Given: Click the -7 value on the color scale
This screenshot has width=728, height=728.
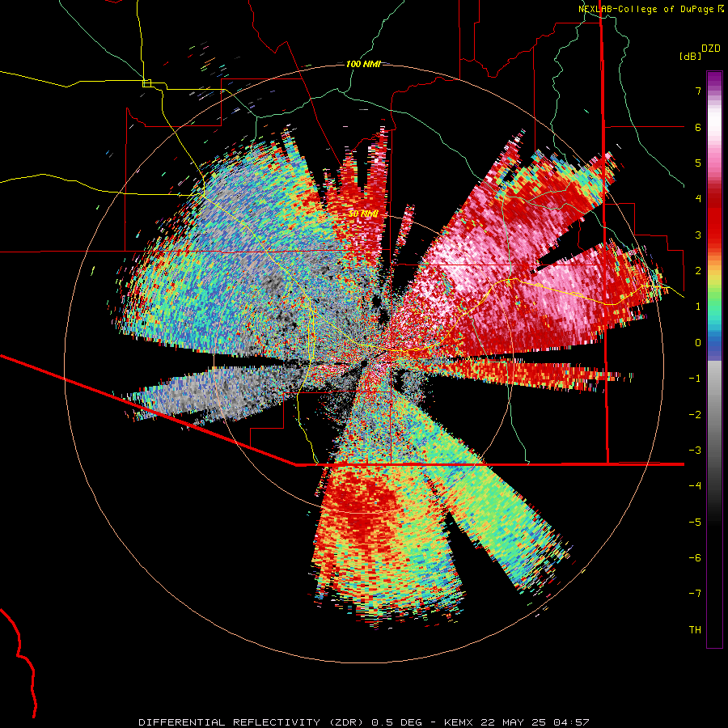Looking at the screenshot, I should tap(695, 594).
